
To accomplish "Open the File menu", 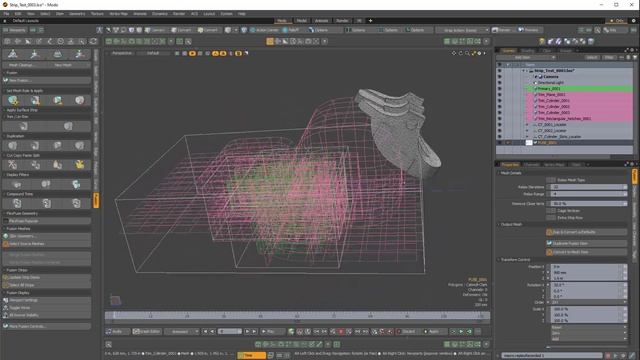I will tap(6, 14).
